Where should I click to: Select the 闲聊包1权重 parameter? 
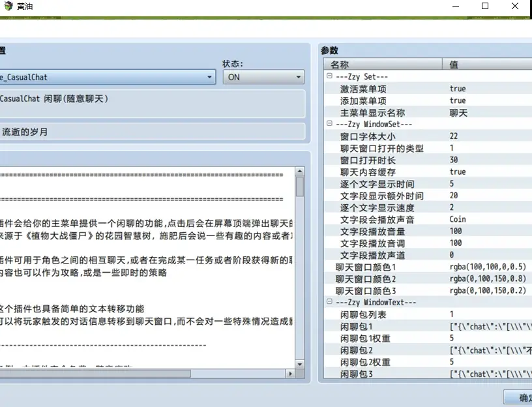428,338
